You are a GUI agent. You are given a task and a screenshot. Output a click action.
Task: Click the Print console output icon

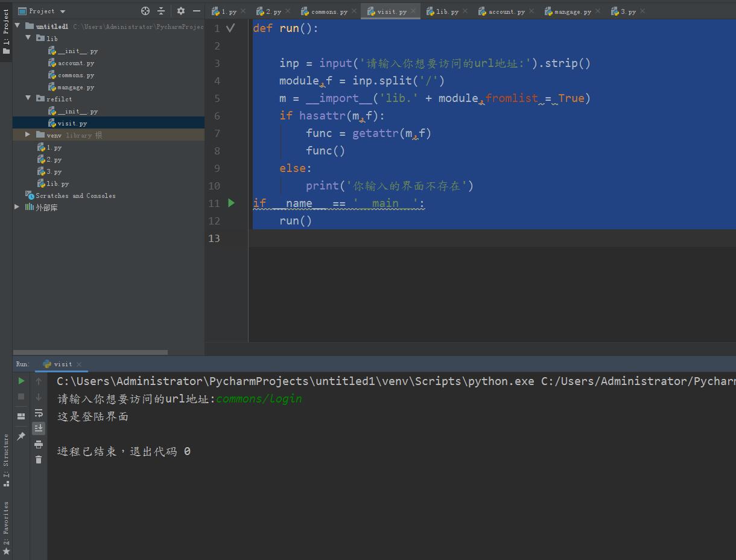coord(39,444)
